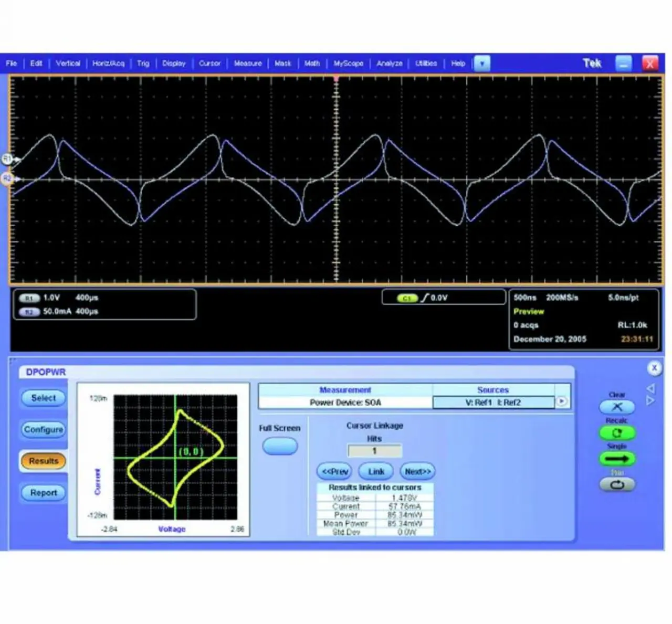Close the Tek oscilloscope window
This screenshot has width=672, height=624.
point(650,64)
